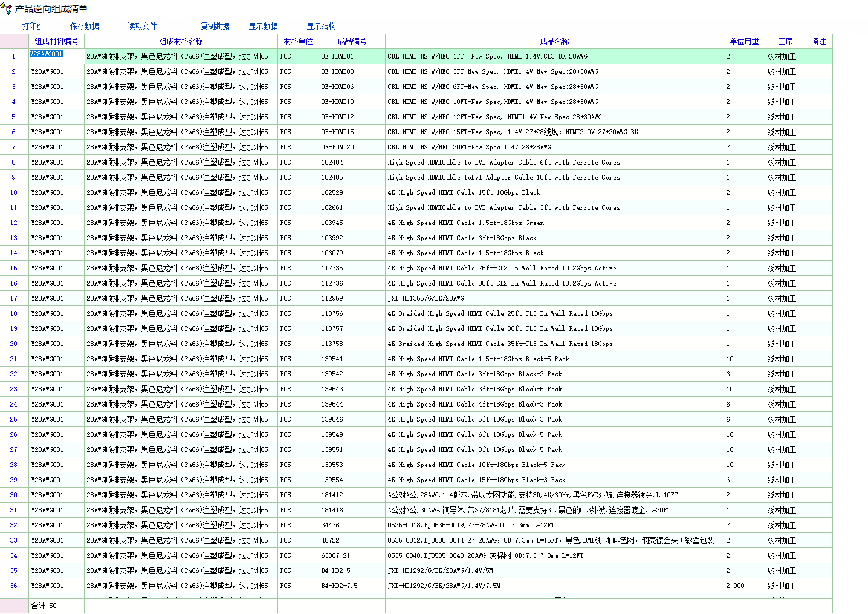Click the 打印 print command
The width and height of the screenshot is (868, 614).
click(31, 26)
